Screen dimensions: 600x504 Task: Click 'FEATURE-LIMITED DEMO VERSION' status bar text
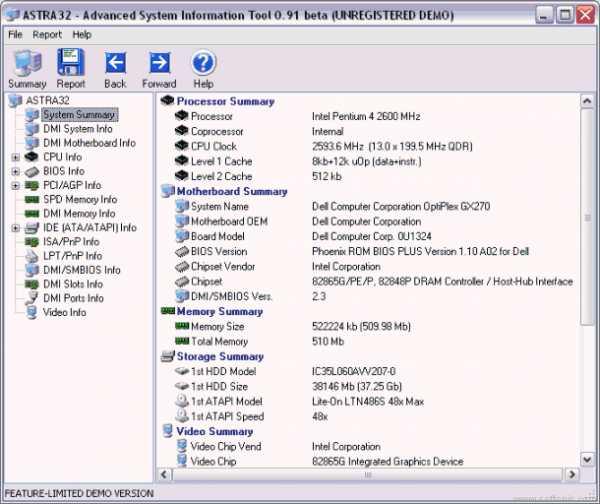coord(79,493)
